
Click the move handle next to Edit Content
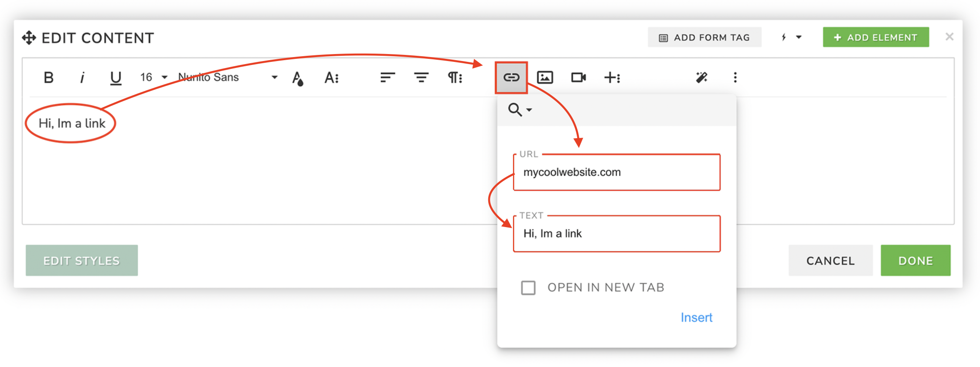coord(29,38)
